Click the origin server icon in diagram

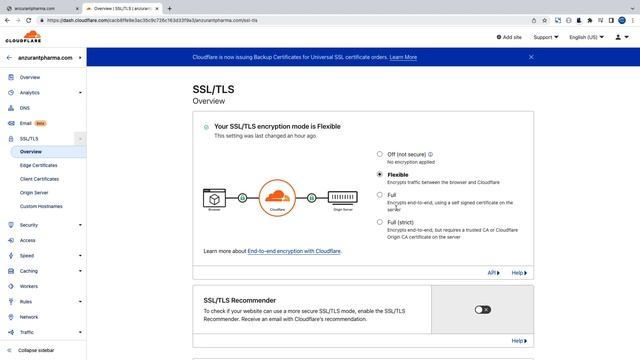(x=343, y=198)
